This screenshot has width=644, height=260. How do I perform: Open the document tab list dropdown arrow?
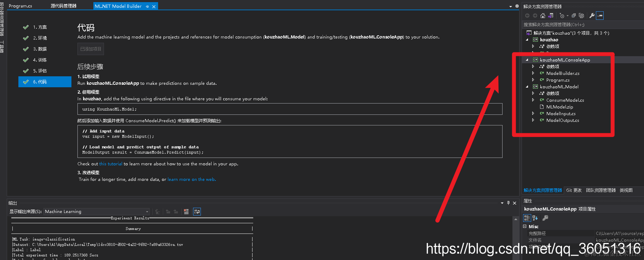click(x=511, y=6)
